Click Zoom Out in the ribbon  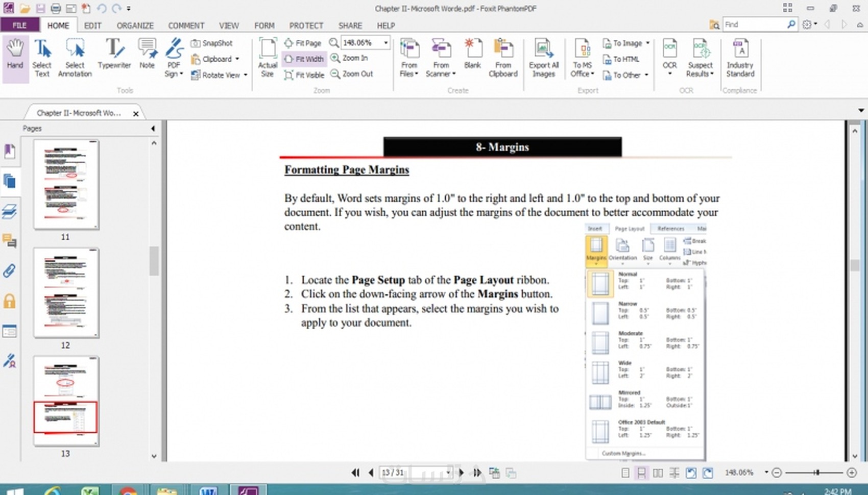pos(352,74)
